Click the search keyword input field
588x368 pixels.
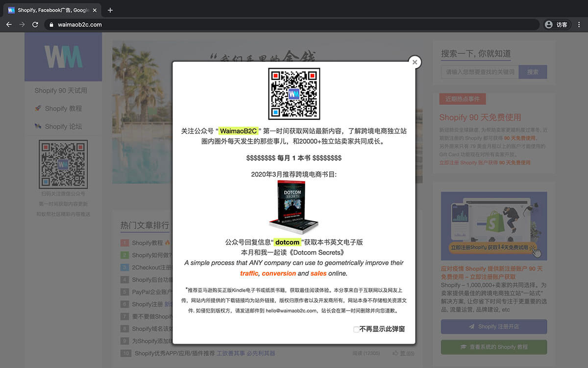tap(480, 72)
